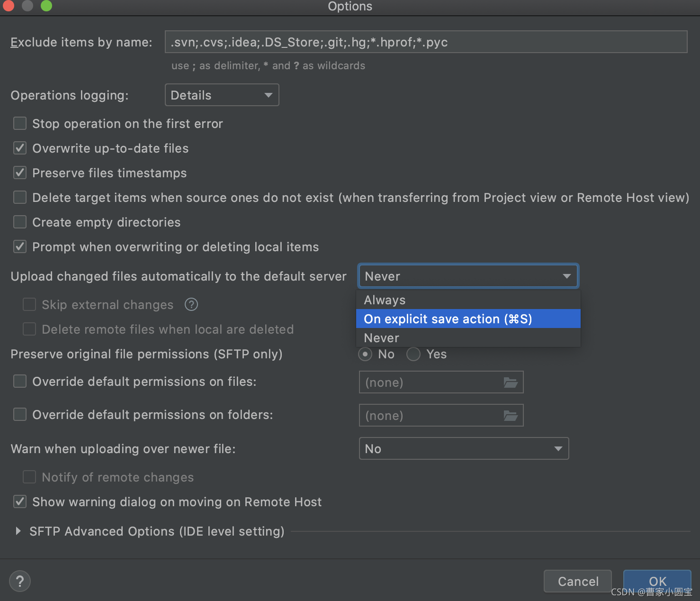Image resolution: width=700 pixels, height=601 pixels.
Task: Open dialog help question mark button
Action: pyautogui.click(x=20, y=581)
